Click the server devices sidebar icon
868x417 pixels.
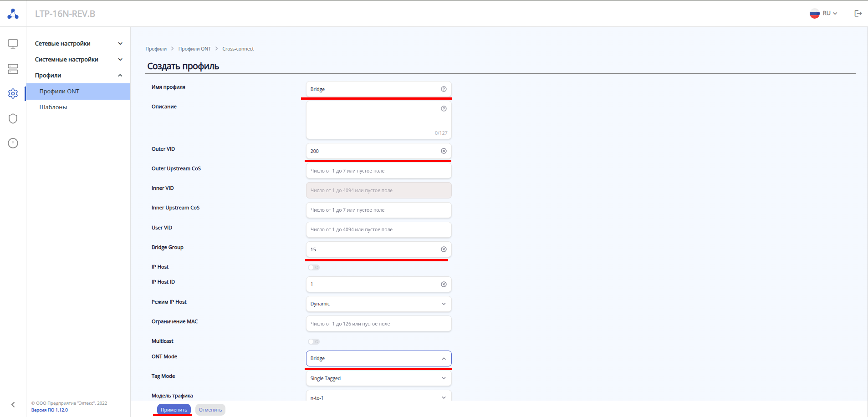click(13, 69)
